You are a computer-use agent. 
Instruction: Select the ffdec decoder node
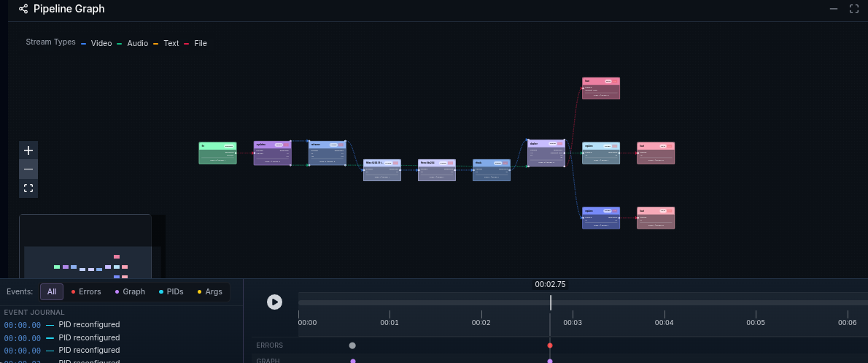[x=382, y=170]
